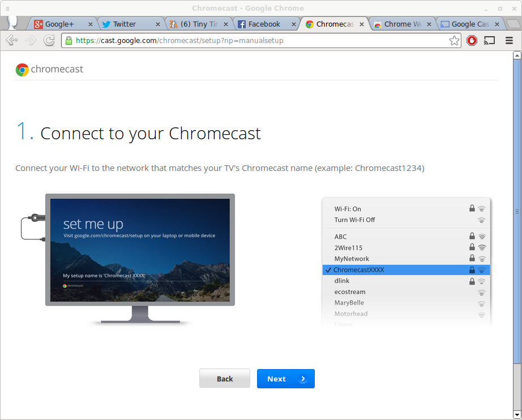Click the MaryBelle network entry
Screen dimensions: 522x420
pos(406,303)
